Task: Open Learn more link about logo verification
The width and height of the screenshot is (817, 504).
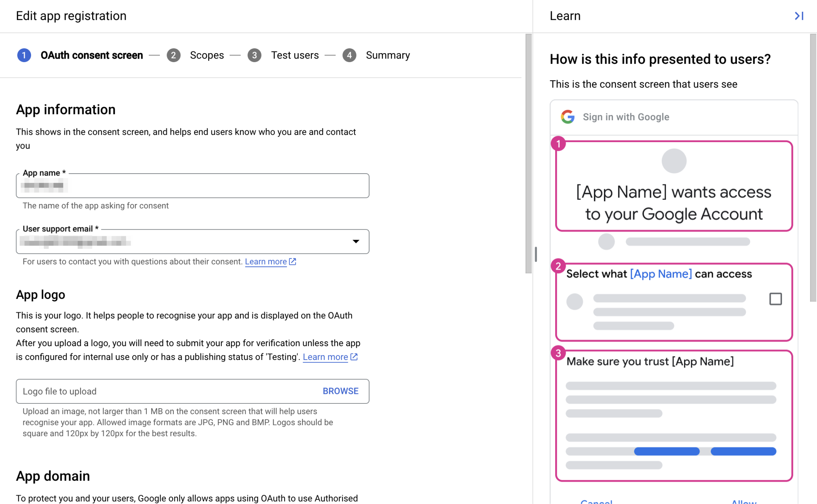Action: tap(325, 357)
